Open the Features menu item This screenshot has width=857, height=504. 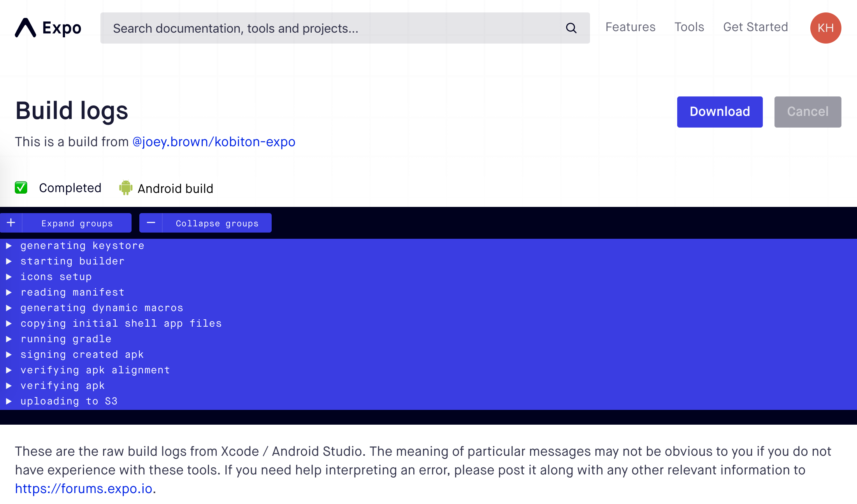click(630, 27)
